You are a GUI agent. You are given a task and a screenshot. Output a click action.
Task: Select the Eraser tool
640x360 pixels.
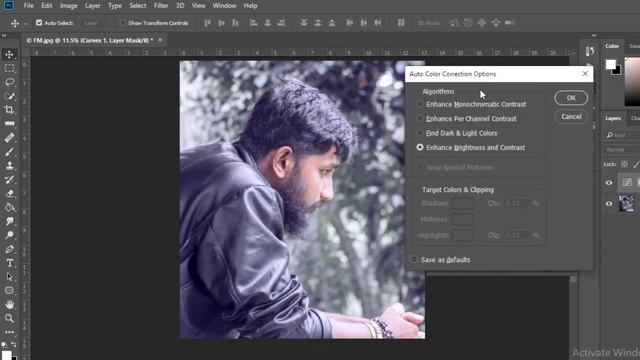(9, 193)
